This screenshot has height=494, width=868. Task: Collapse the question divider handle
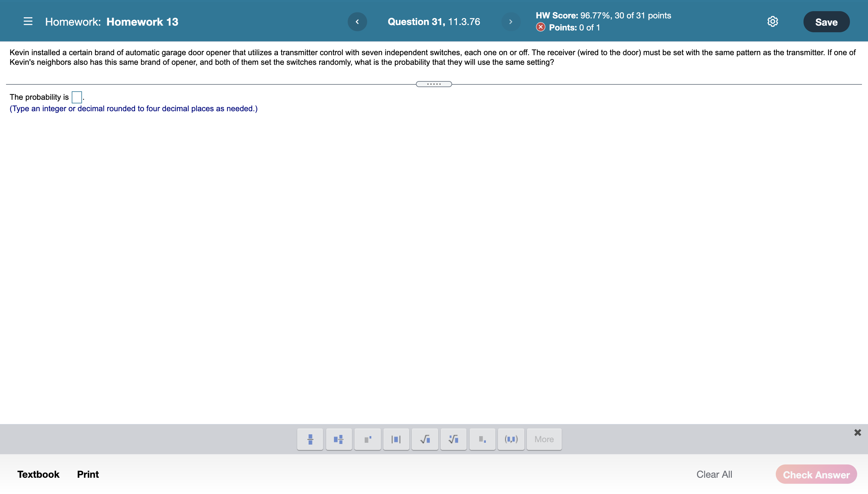click(433, 84)
